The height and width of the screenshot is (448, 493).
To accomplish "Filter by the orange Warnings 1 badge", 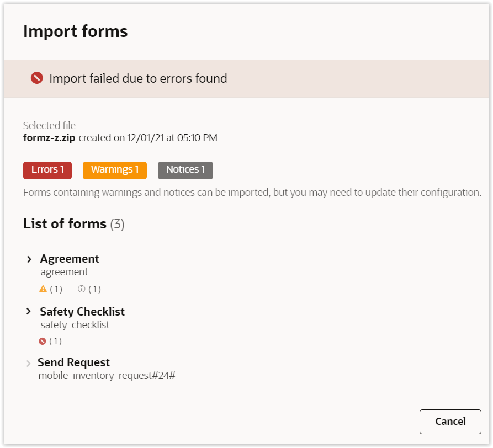I will coord(115,170).
